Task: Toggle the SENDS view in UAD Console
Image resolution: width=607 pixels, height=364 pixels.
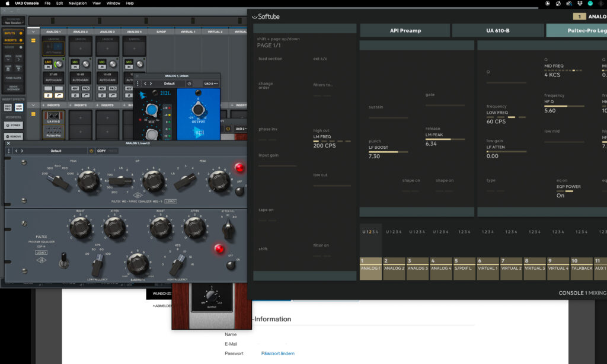Action: point(13,47)
